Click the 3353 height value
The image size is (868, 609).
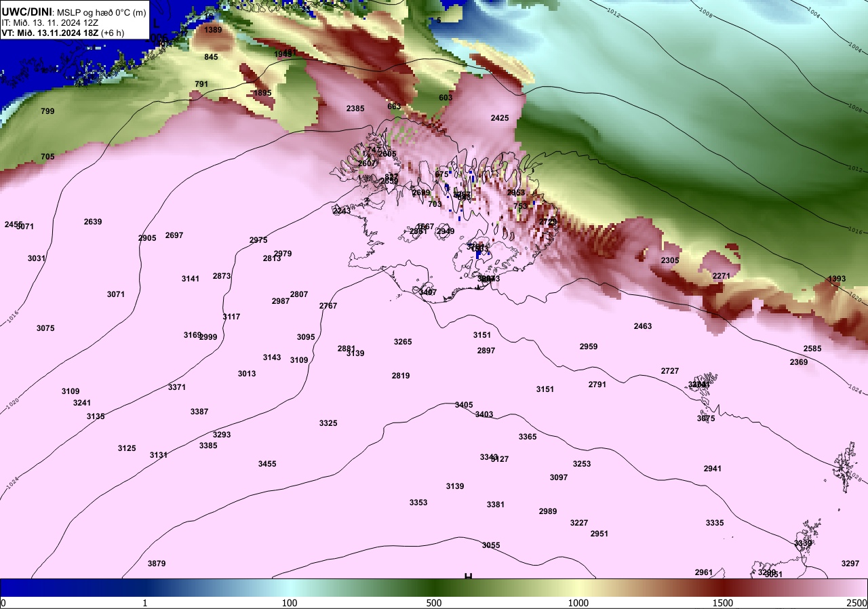click(x=418, y=503)
